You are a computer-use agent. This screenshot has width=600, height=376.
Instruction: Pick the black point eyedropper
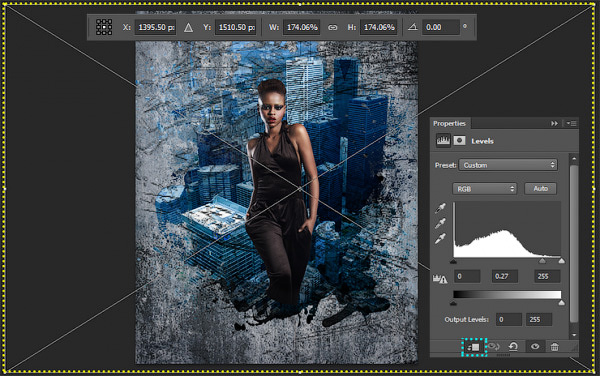440,208
